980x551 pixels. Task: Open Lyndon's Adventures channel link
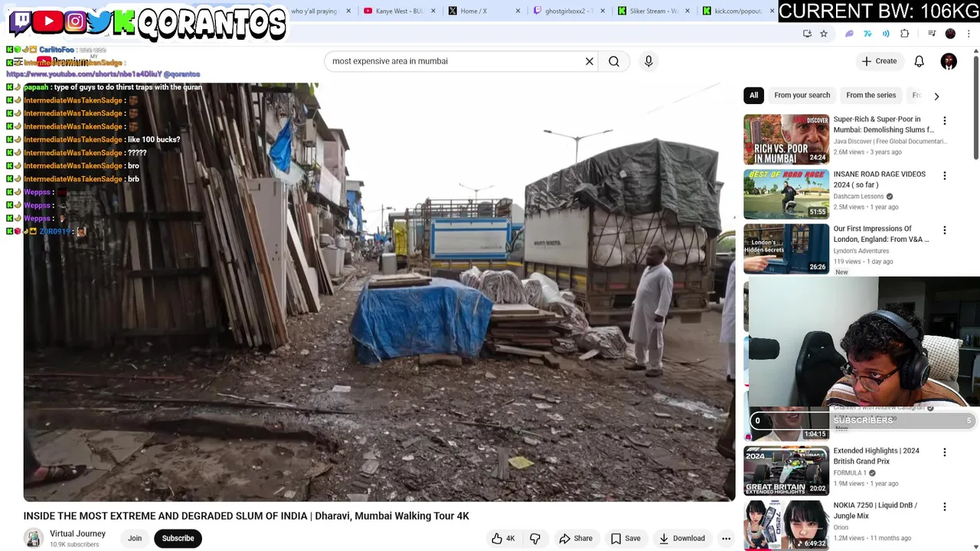pyautogui.click(x=861, y=251)
